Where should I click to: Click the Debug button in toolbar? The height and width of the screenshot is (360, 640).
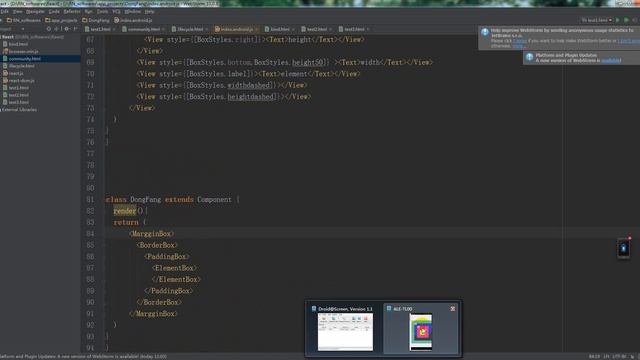tap(627, 20)
